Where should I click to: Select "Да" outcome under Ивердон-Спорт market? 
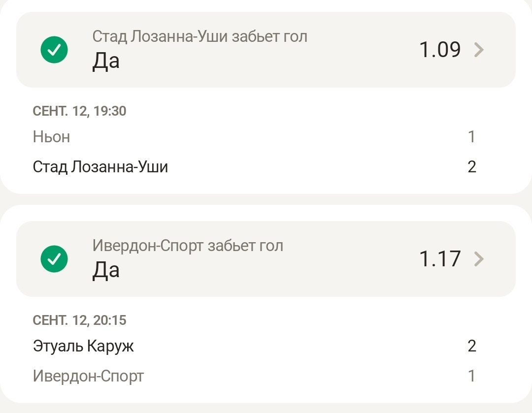click(x=106, y=270)
